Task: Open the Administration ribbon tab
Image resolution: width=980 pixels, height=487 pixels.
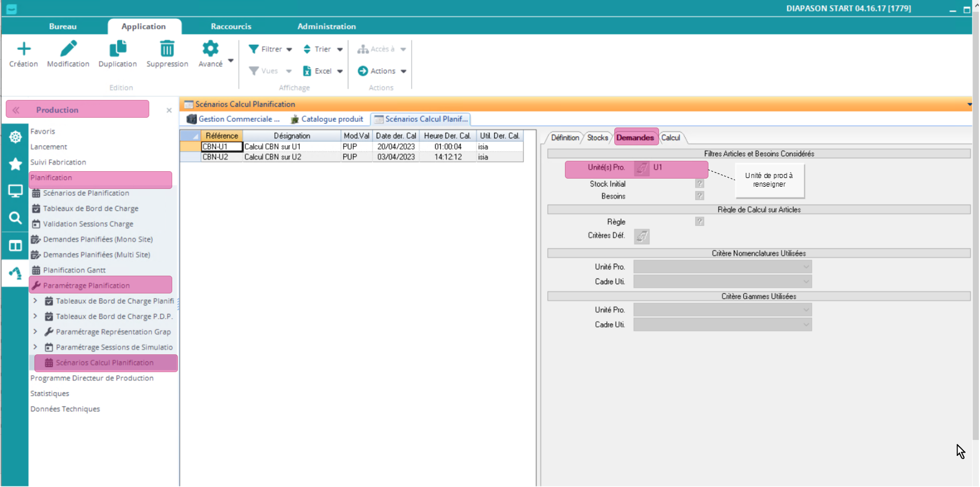Action: click(x=326, y=26)
